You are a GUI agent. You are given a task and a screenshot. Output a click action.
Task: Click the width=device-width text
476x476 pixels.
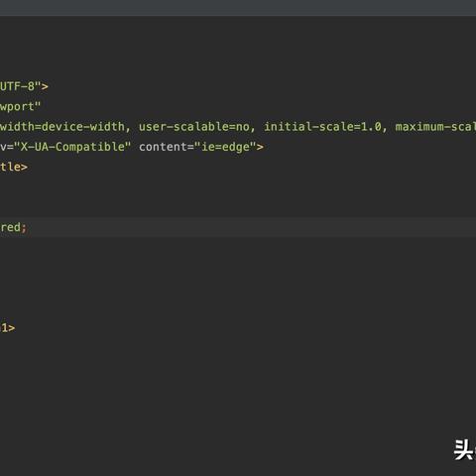tap(62, 127)
